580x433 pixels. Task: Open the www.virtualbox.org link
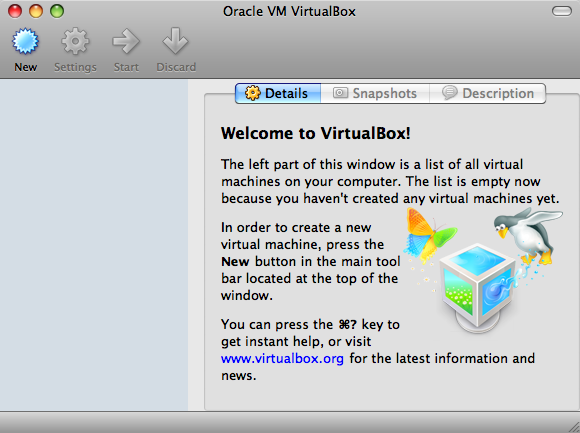click(282, 358)
